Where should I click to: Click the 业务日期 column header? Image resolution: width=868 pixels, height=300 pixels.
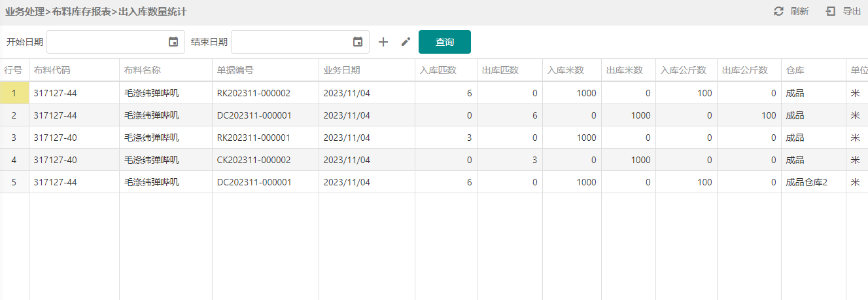click(x=341, y=70)
